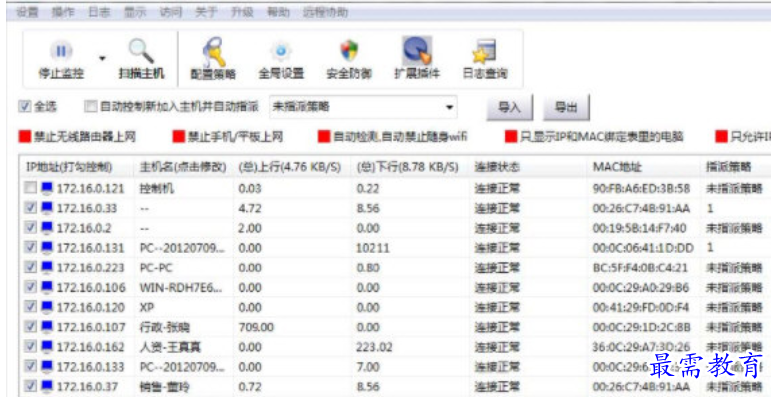The height and width of the screenshot is (397, 771).
Task: Click the 导出 button
Action: coord(566,107)
